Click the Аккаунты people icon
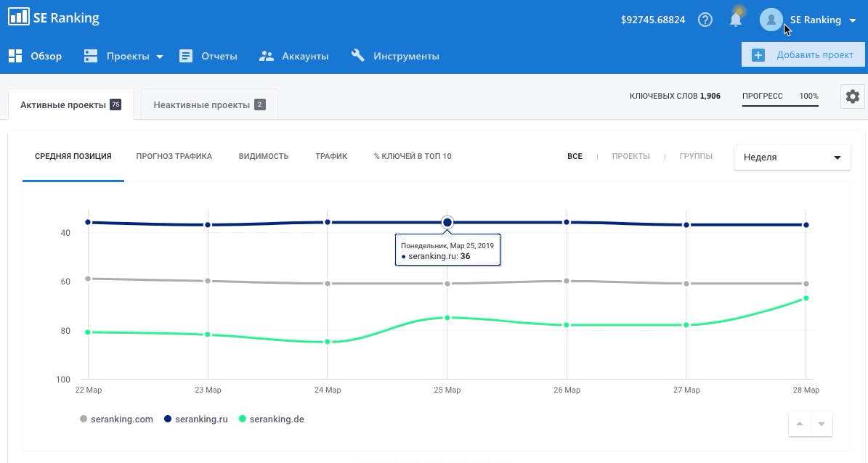The image size is (868, 463). coord(267,56)
